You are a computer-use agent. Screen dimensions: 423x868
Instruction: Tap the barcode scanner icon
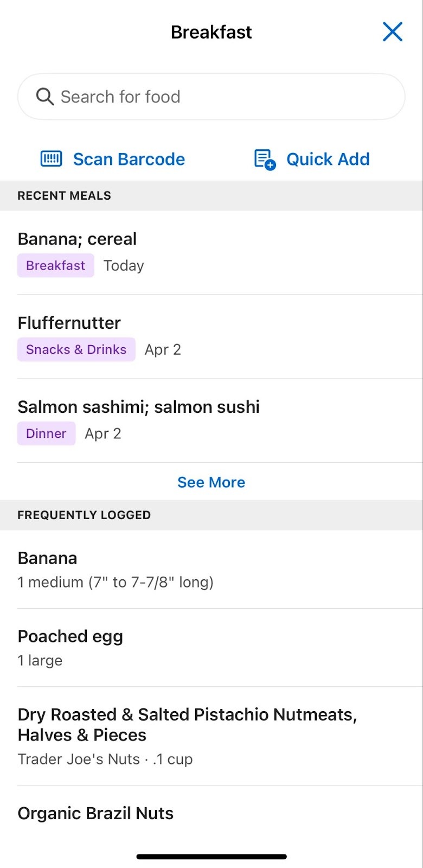click(x=52, y=159)
